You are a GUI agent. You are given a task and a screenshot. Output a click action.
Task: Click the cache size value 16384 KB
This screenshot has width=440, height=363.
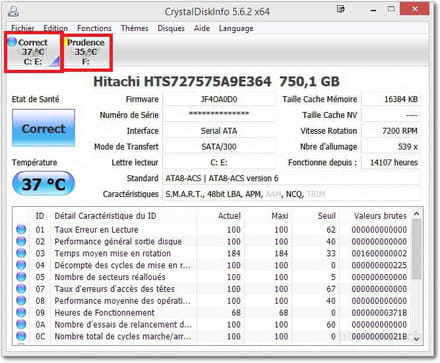click(391, 99)
